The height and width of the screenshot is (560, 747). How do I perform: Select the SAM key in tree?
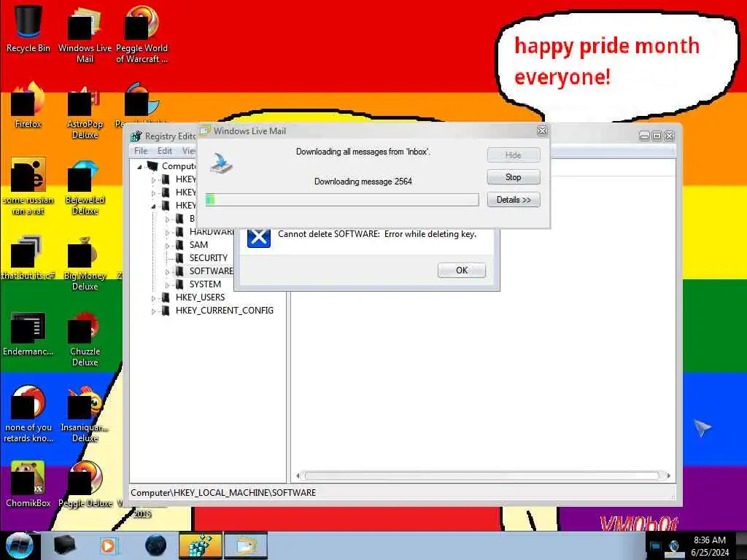coord(198,245)
